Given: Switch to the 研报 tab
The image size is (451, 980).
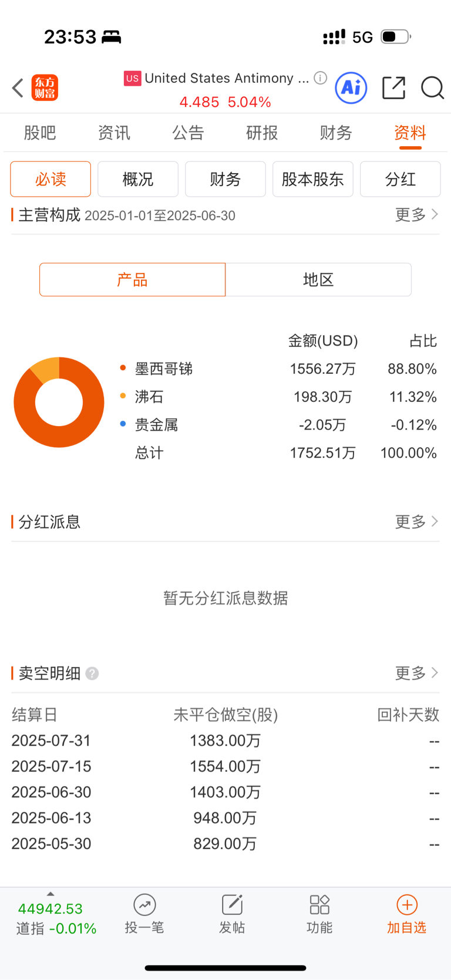Looking at the screenshot, I should coord(262,133).
